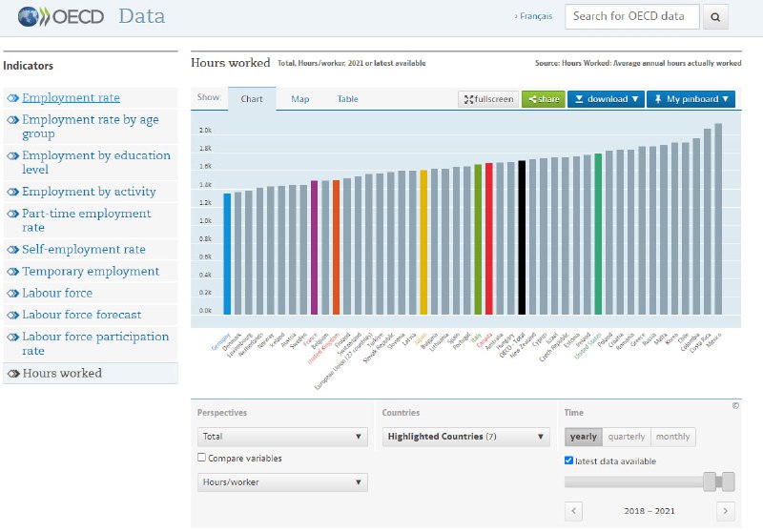Click the time range slider handle
Image resolution: width=763 pixels, height=532 pixels.
(709, 481)
